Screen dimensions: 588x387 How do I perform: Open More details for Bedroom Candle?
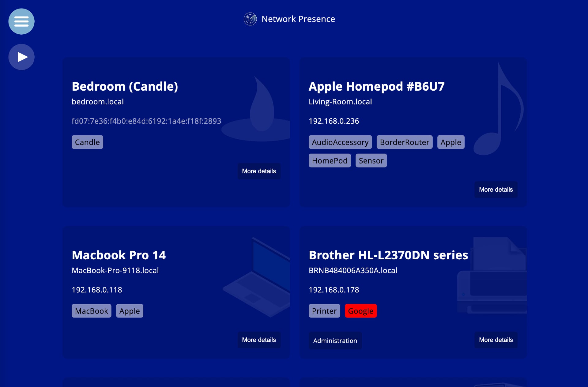tap(259, 171)
